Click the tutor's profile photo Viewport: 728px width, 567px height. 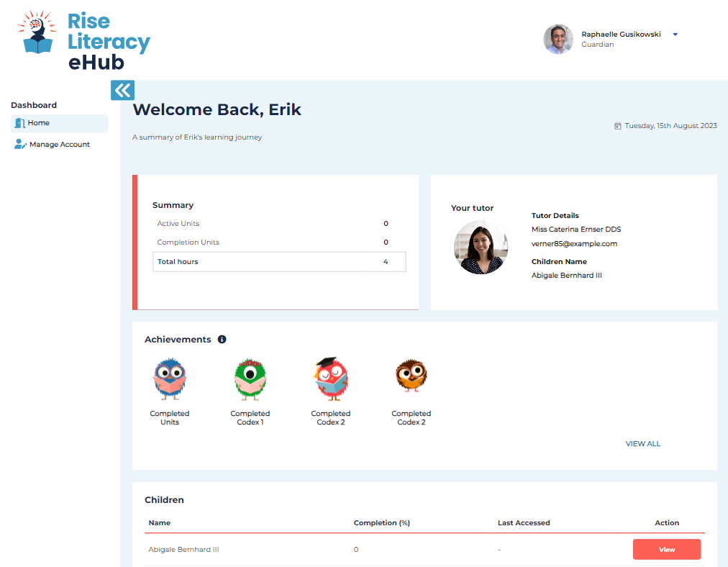(x=481, y=247)
